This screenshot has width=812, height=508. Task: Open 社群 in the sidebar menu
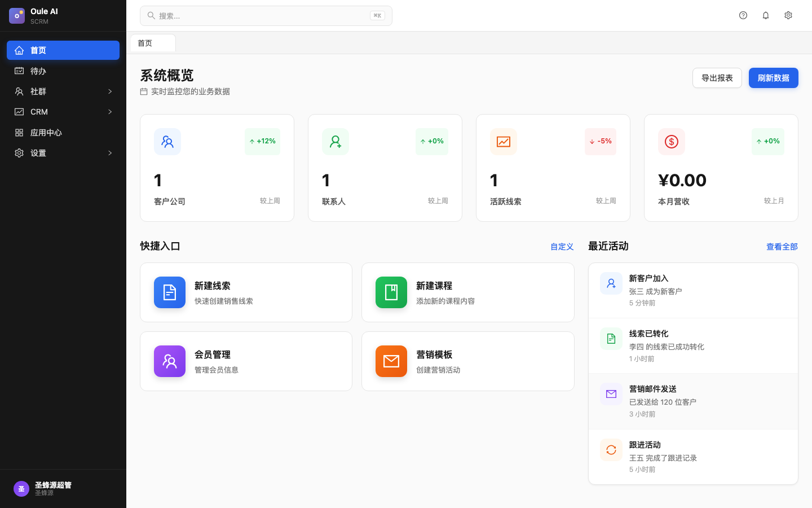pos(63,91)
